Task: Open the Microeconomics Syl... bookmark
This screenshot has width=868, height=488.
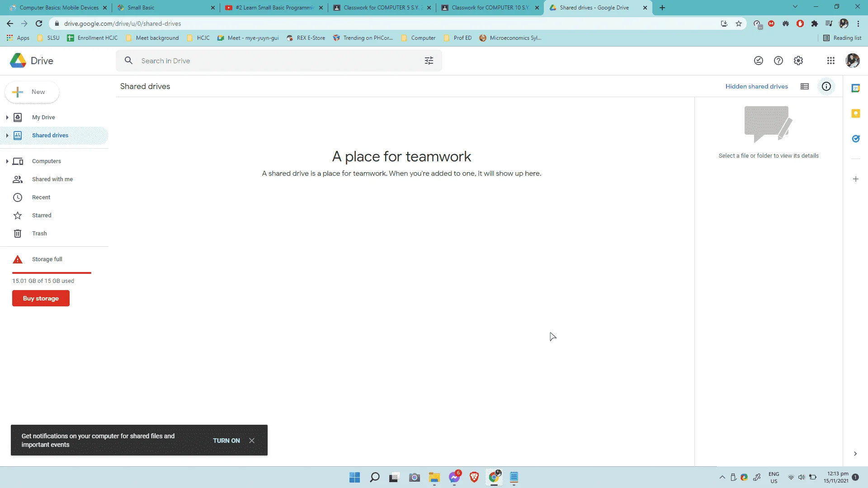Action: tap(510, 38)
